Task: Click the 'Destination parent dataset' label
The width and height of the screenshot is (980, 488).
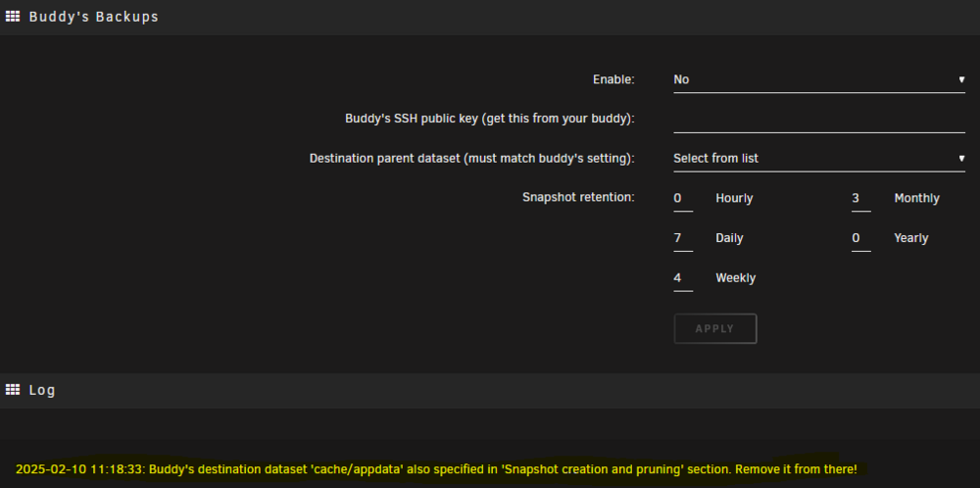Action: pyautogui.click(x=472, y=159)
